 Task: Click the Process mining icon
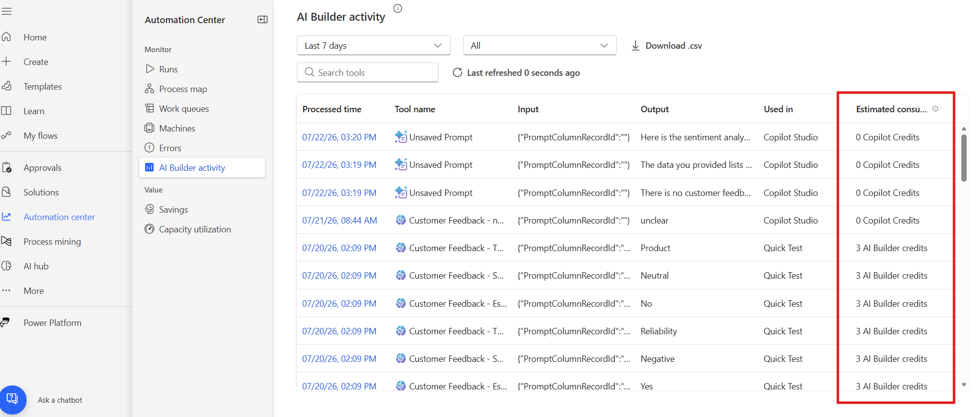[x=6, y=241]
